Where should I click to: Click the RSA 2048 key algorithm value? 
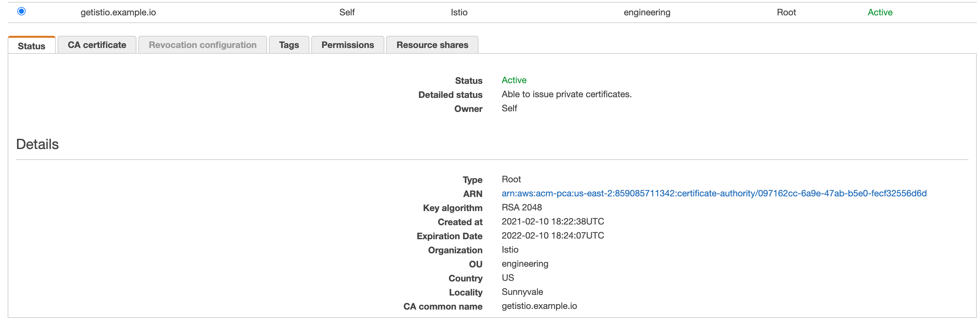coord(522,208)
